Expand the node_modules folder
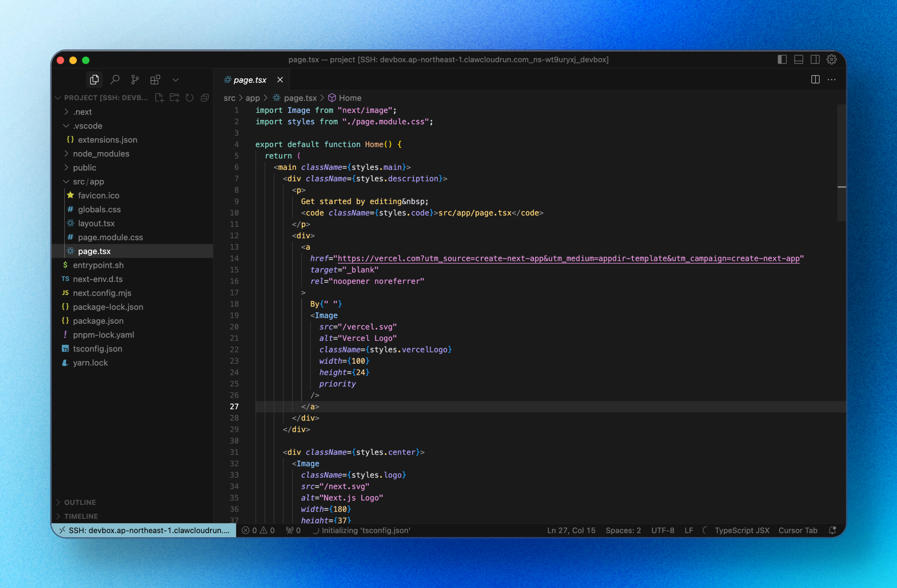Screen dimensions: 897x588 101,154
